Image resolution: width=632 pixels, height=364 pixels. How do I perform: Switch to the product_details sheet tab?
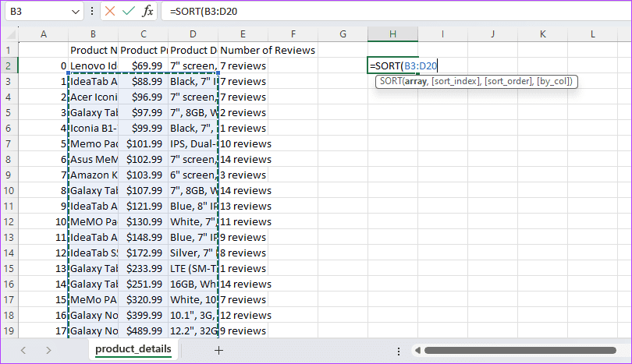(133, 349)
